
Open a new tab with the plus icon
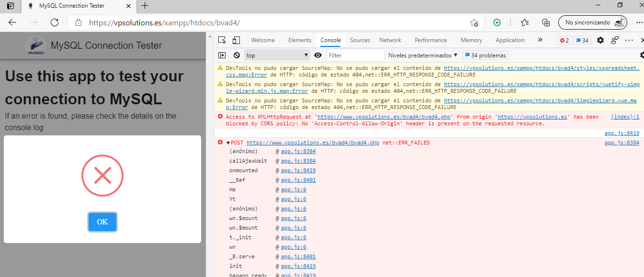pos(145,6)
